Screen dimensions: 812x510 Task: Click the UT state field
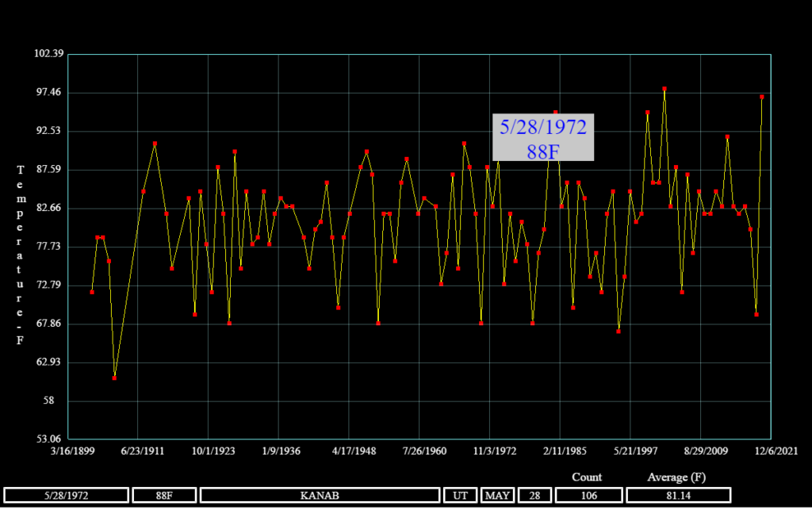click(460, 496)
